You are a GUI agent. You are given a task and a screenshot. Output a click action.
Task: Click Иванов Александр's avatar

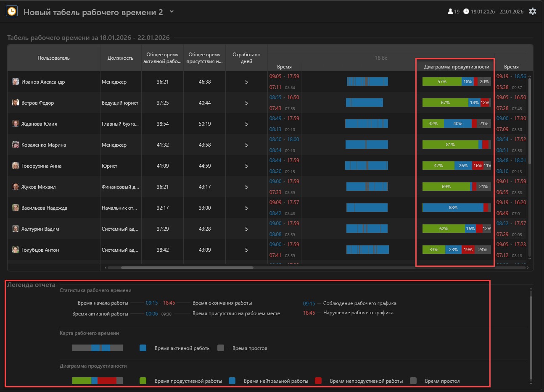coord(16,82)
